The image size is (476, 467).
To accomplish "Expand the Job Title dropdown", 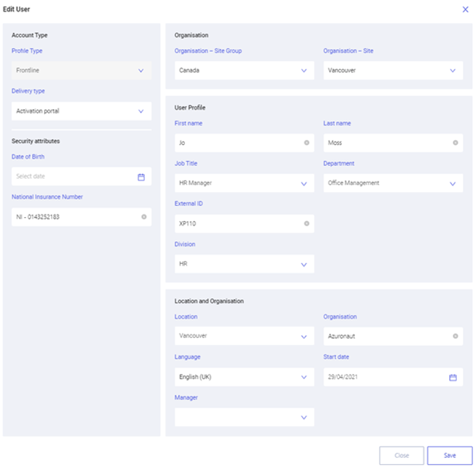I will point(244,183).
